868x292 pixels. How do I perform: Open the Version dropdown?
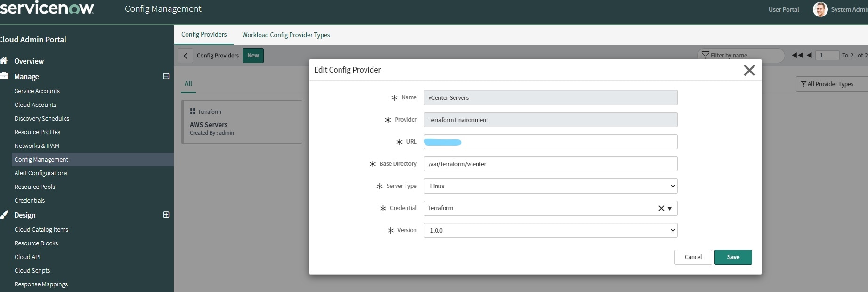[x=551, y=230]
